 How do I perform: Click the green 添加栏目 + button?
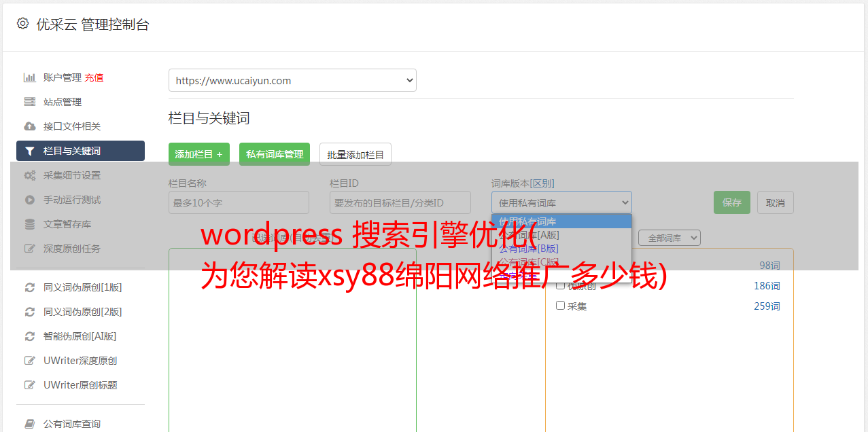(x=199, y=154)
